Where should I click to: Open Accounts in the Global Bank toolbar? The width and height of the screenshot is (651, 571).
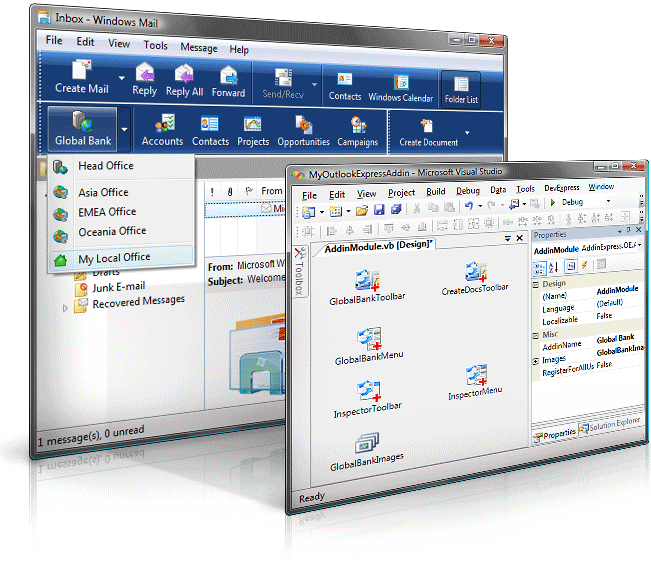coord(163,130)
